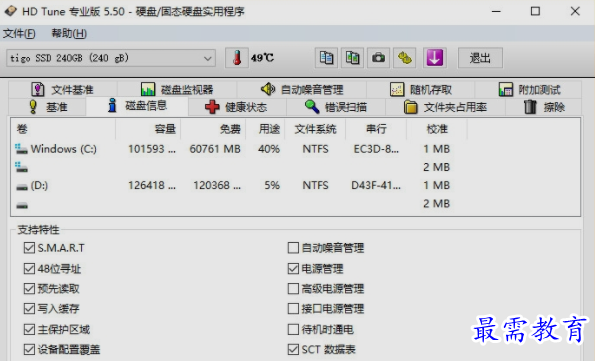Viewport: 595px width, 361px height.
Task: Open the drive selector tigo SSD 240GB
Action: [111, 58]
